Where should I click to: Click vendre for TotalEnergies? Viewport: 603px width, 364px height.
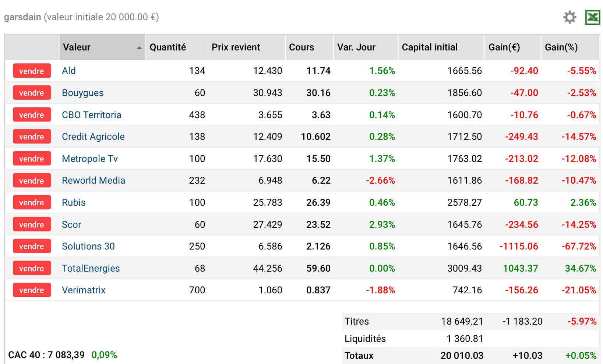(32, 268)
